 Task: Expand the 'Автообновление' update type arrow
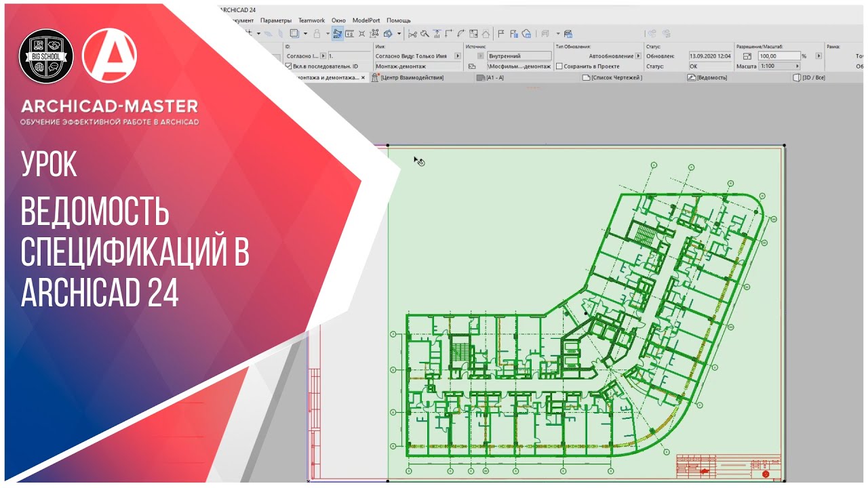pyautogui.click(x=638, y=56)
